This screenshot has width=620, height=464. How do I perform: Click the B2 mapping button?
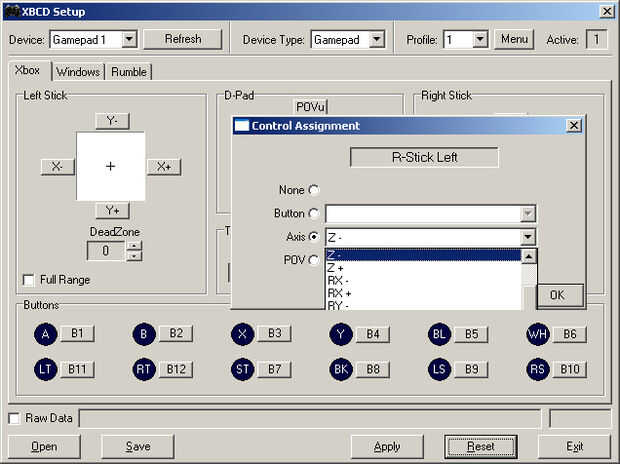tap(176, 333)
